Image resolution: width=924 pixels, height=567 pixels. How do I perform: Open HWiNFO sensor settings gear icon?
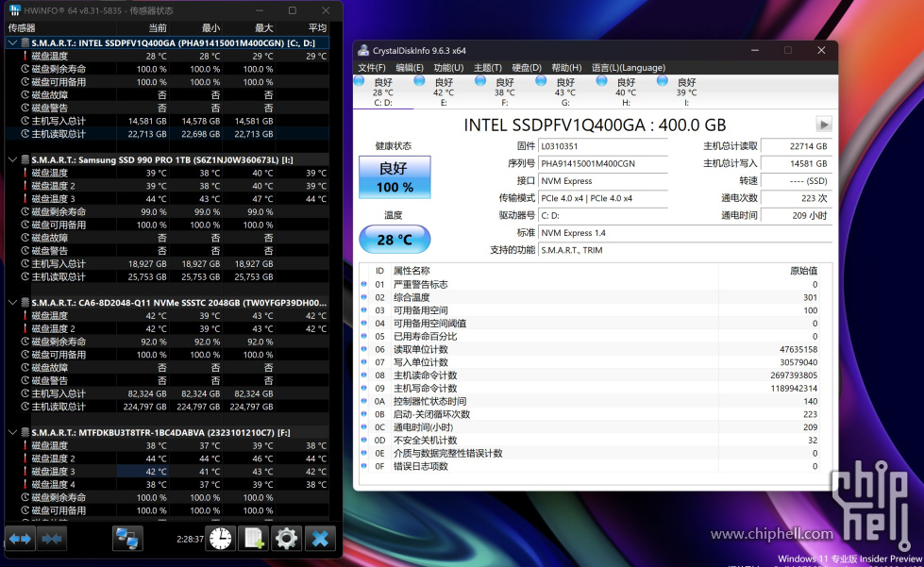coord(286,538)
